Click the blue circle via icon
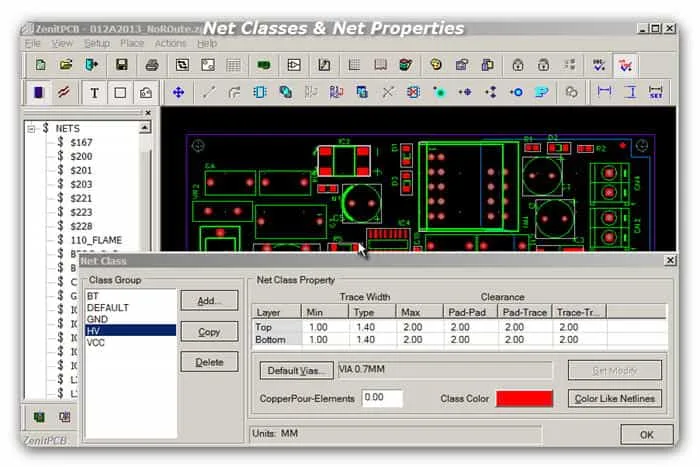 click(x=517, y=92)
